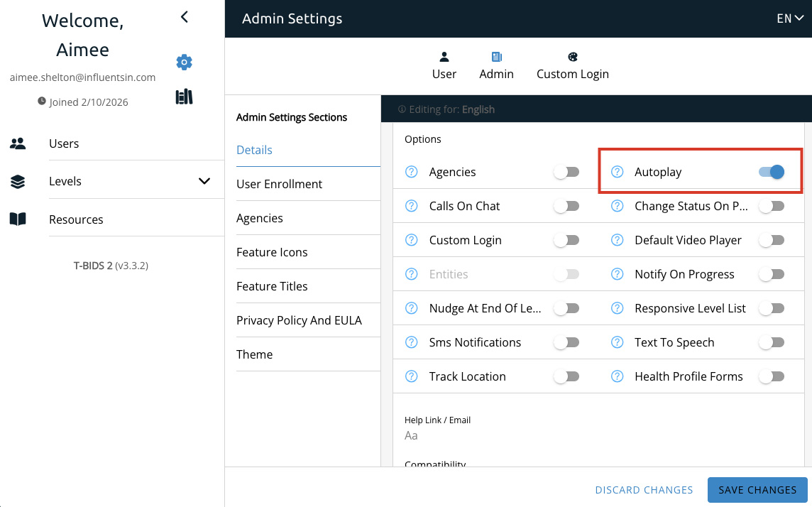This screenshot has width=812, height=507.
Task: Click the Save Changes button
Action: pyautogui.click(x=757, y=490)
